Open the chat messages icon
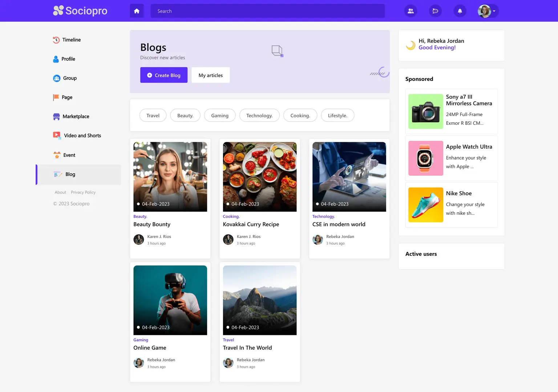558x392 pixels. pyautogui.click(x=435, y=11)
